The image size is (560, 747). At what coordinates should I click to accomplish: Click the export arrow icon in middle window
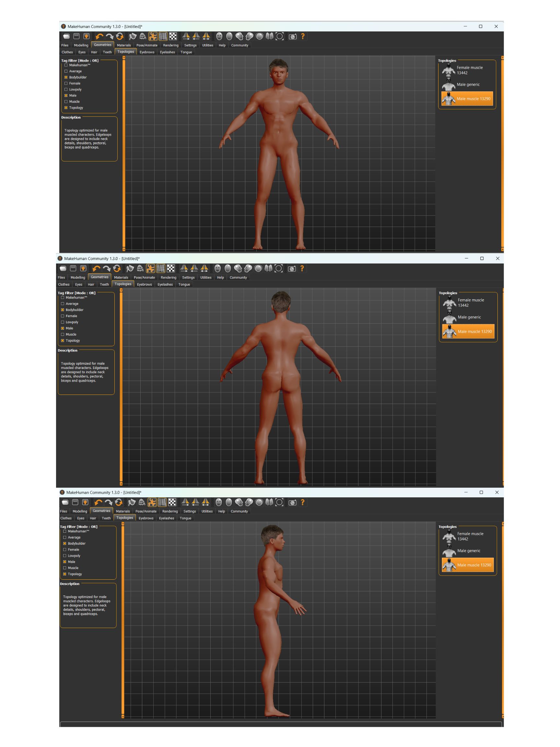[83, 268]
